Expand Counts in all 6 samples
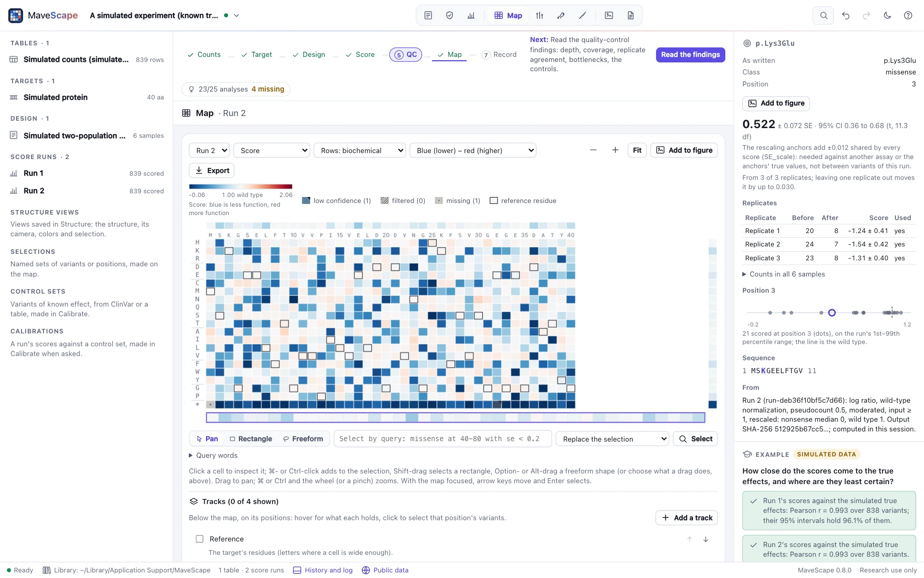 (x=784, y=274)
